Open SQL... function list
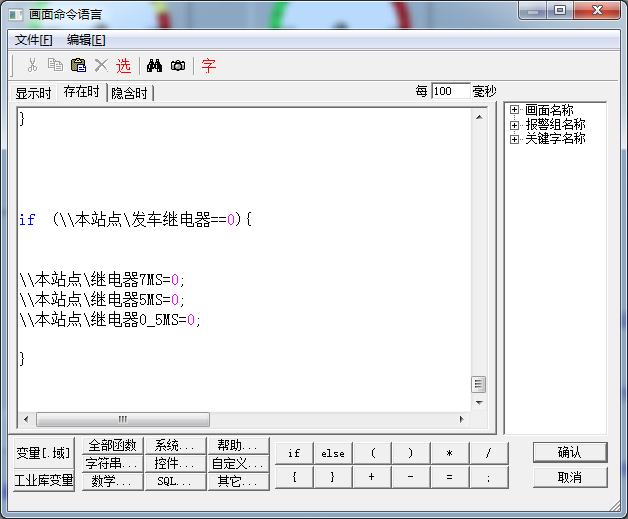 (175, 481)
